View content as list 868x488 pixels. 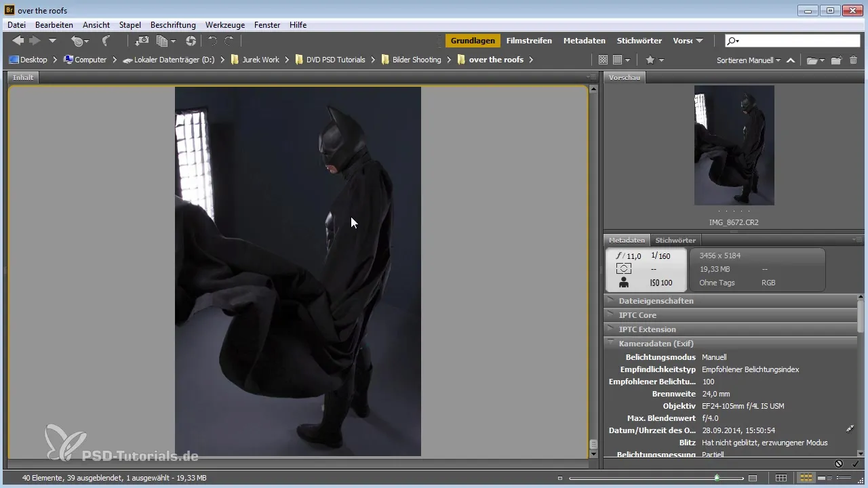click(x=844, y=478)
